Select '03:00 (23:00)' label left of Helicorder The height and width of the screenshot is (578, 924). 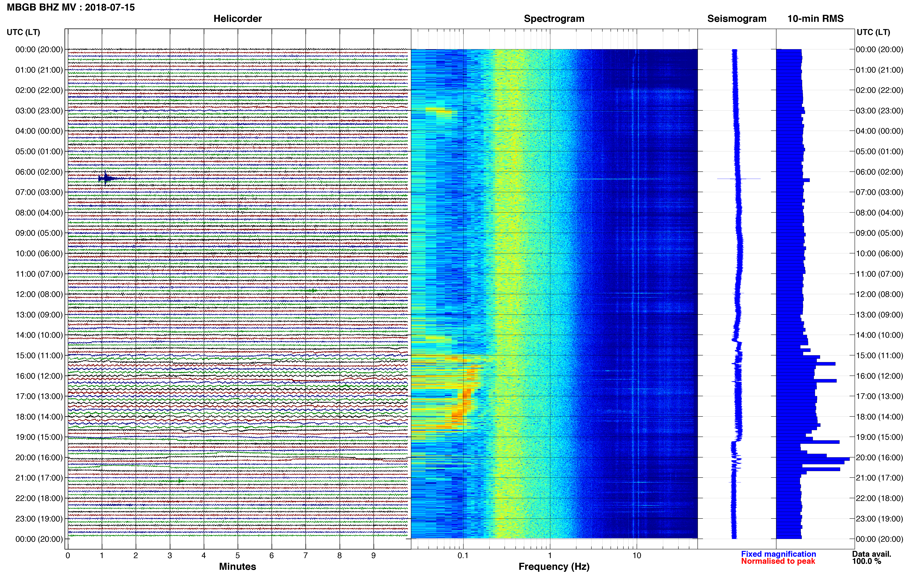pyautogui.click(x=39, y=111)
